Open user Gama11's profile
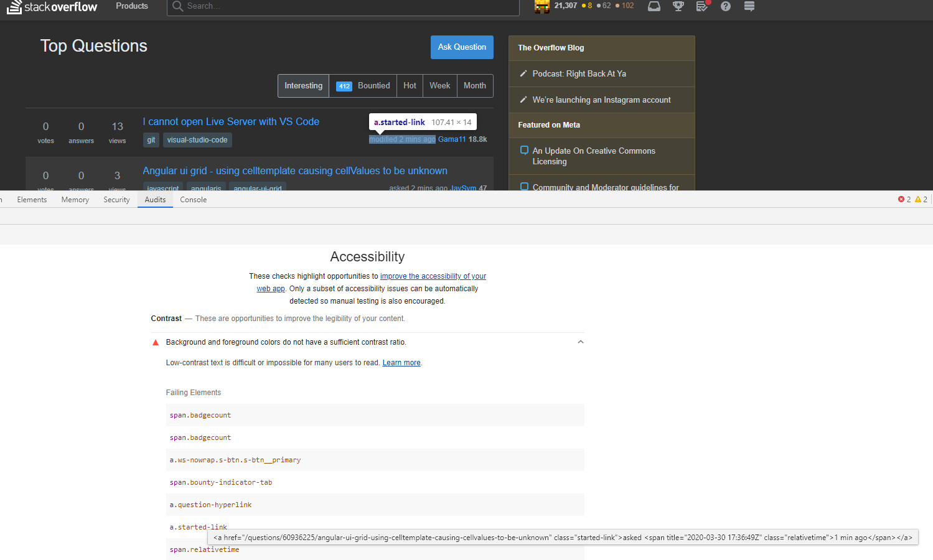This screenshot has width=933, height=560. (452, 139)
